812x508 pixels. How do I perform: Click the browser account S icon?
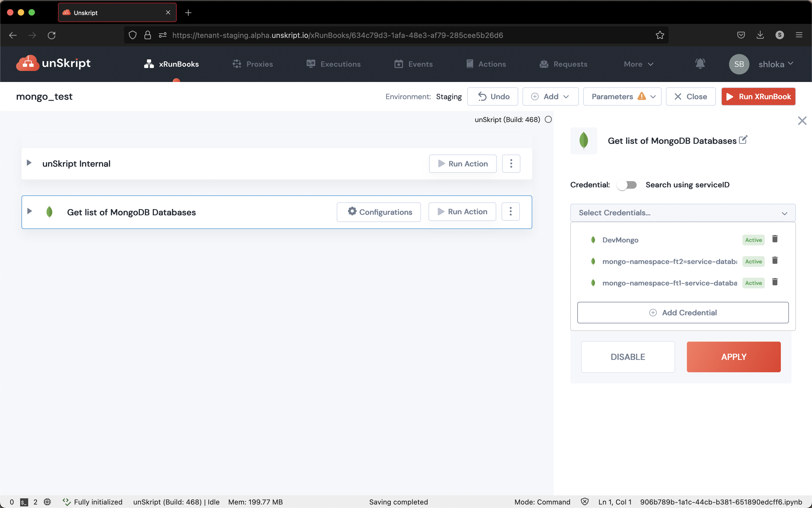tap(780, 35)
